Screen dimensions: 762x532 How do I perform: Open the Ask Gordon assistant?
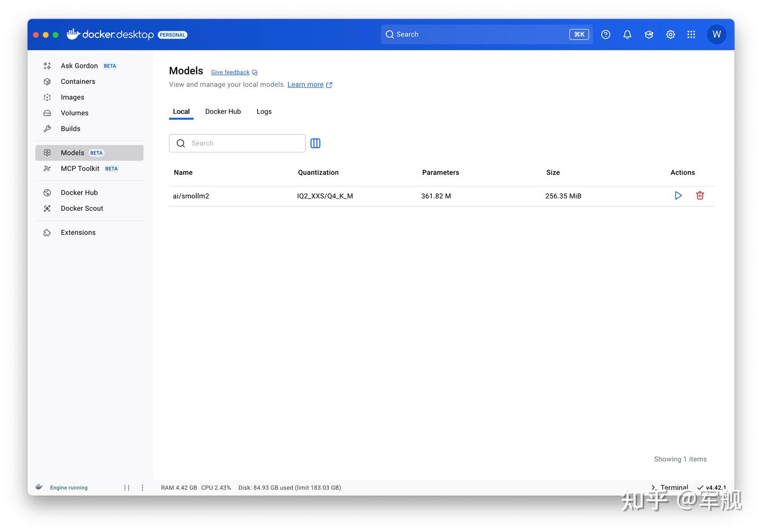79,65
